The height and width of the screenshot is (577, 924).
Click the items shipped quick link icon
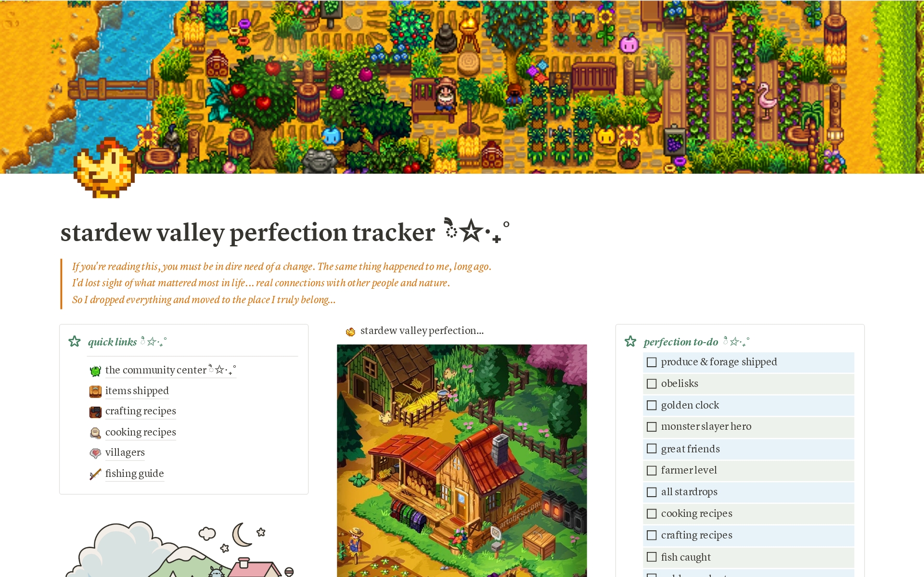(96, 390)
